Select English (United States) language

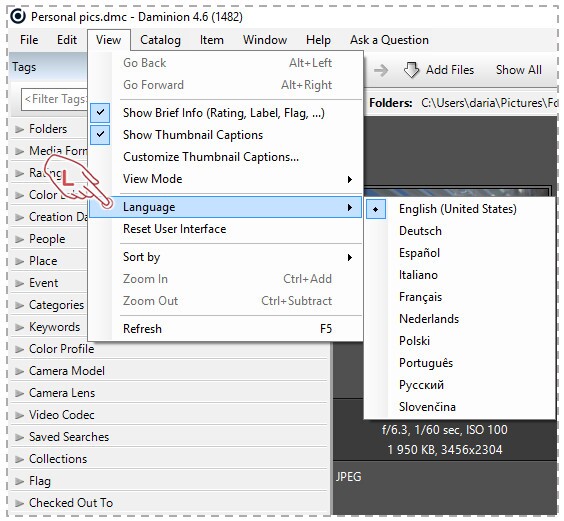tap(459, 209)
